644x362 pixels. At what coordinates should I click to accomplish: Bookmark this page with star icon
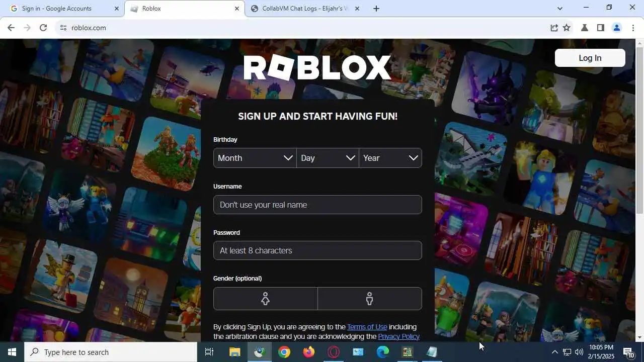[567, 28]
